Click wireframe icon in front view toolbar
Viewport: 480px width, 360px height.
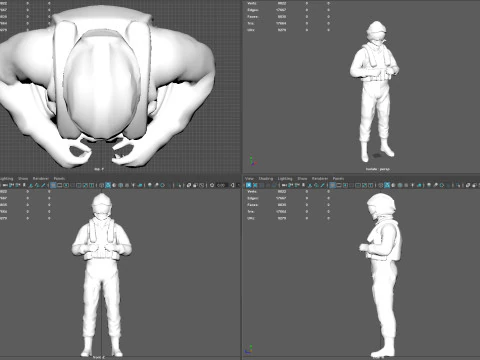pyautogui.click(x=101, y=185)
